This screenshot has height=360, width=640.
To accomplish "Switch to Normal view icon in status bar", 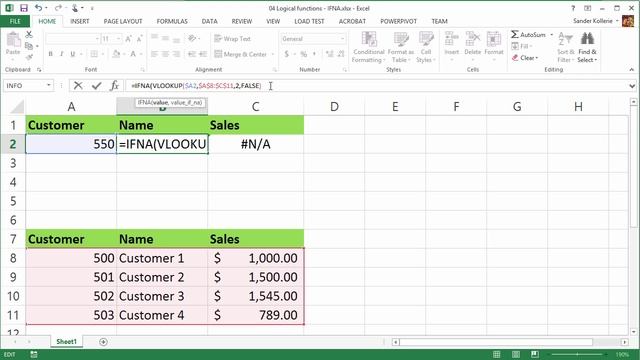I will pyautogui.click(x=497, y=354).
